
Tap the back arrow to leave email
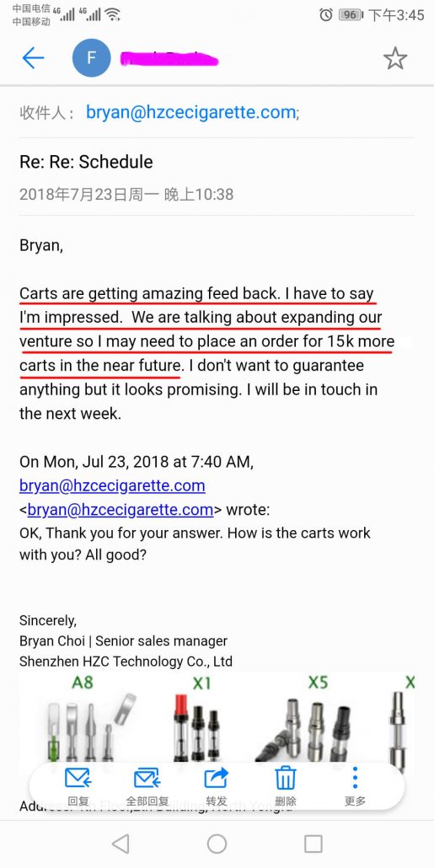pos(33,57)
